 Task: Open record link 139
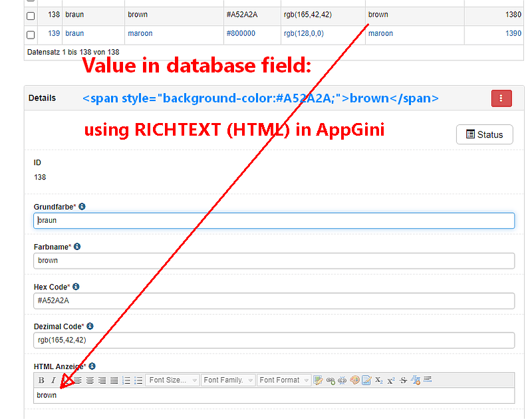click(x=54, y=33)
